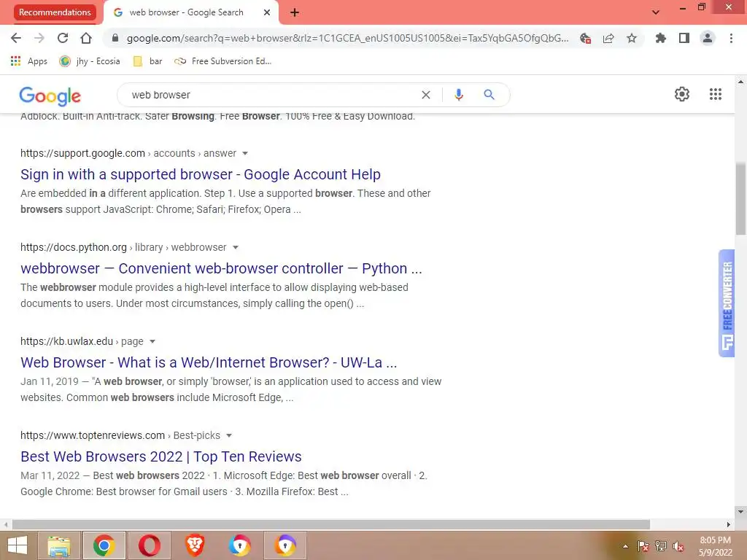Open the Extensions puzzle icon
The image size is (747, 560).
click(x=660, y=38)
